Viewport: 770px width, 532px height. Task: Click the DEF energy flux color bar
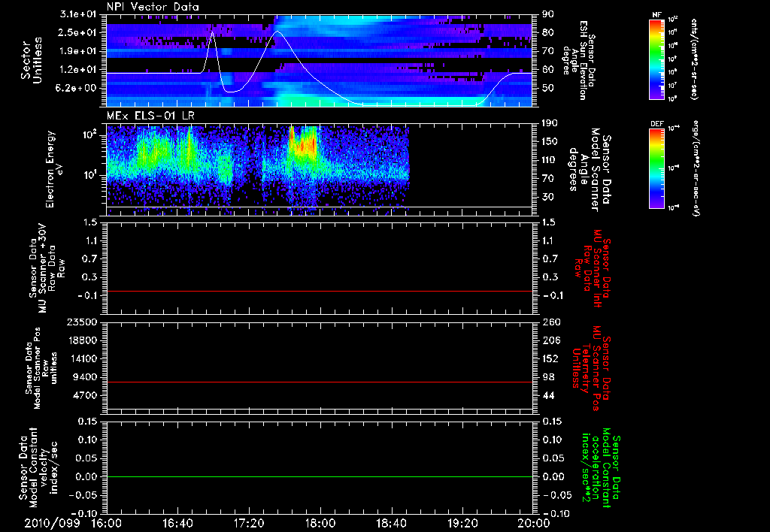(657, 168)
